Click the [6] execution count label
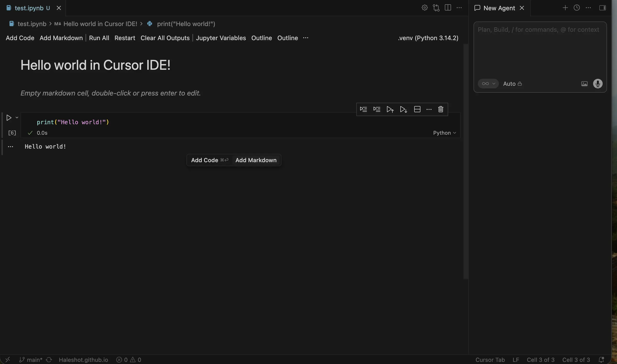The width and height of the screenshot is (617, 364). point(12,133)
